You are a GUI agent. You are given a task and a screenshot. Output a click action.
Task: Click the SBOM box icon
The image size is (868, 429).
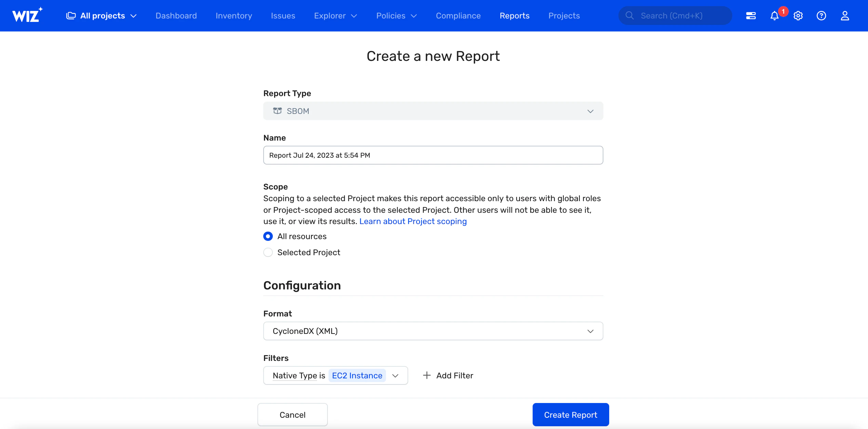tap(277, 111)
